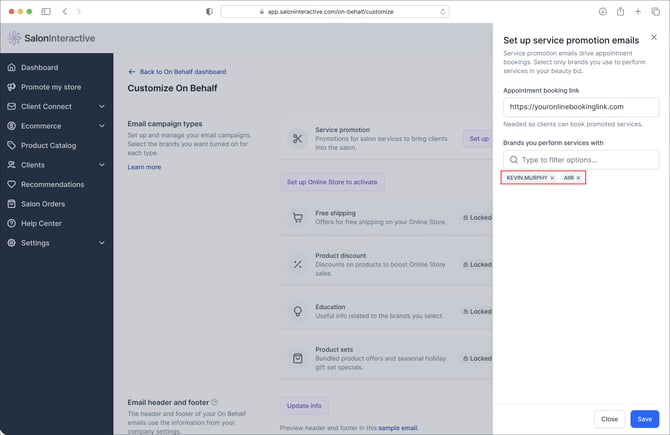Expand the Ecommerce submenu chevron
Image resolution: width=670 pixels, height=435 pixels.
102,126
